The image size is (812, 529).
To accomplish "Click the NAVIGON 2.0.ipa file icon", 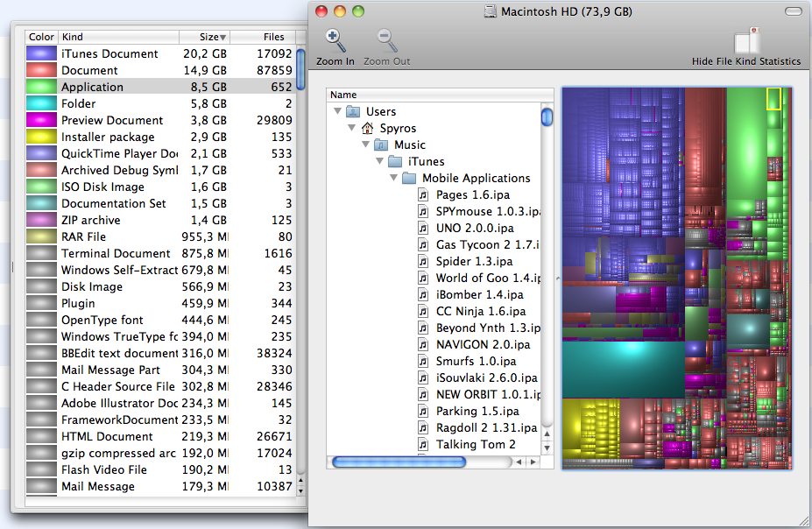I will click(423, 344).
